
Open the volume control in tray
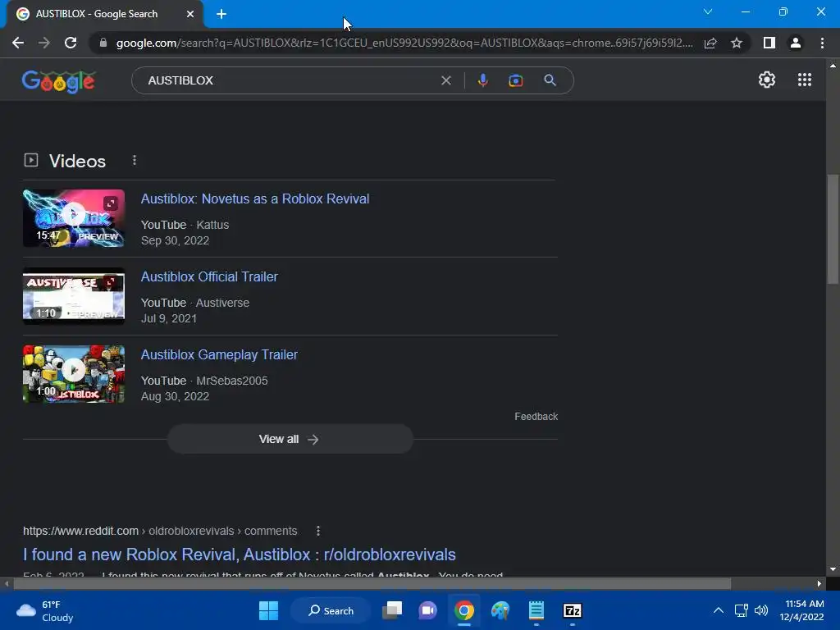pos(760,610)
